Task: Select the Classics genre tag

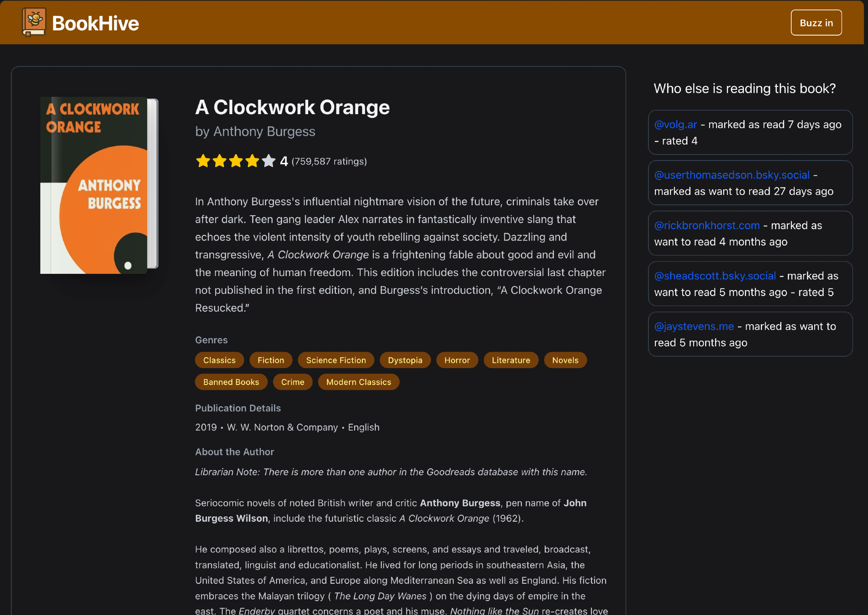Action: point(219,360)
